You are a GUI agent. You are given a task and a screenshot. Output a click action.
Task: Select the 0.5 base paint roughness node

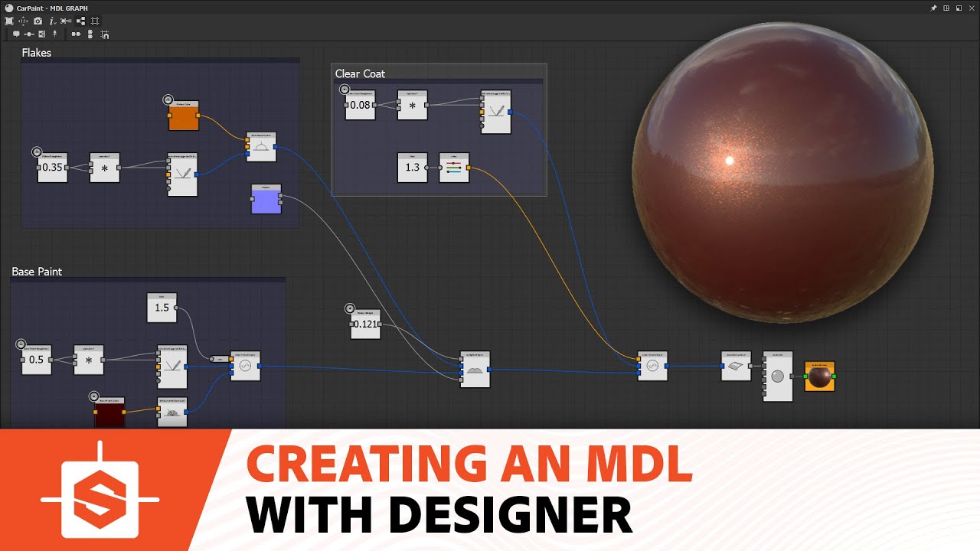37,360
